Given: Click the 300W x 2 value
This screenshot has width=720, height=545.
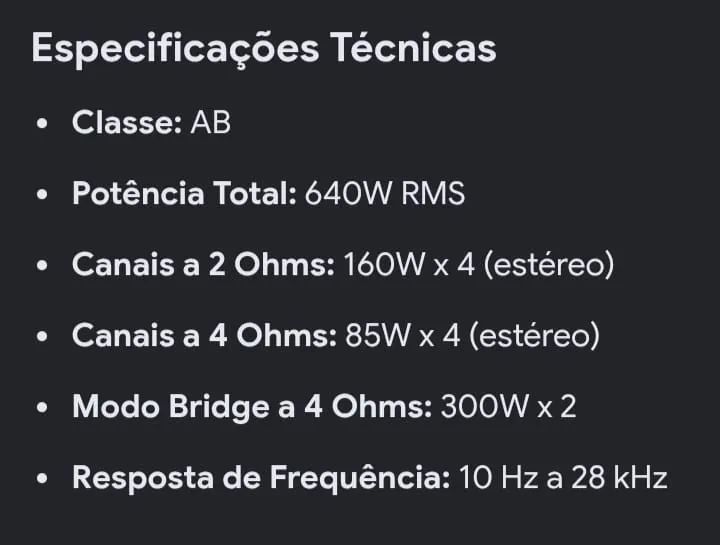Looking at the screenshot, I should tap(508, 407).
